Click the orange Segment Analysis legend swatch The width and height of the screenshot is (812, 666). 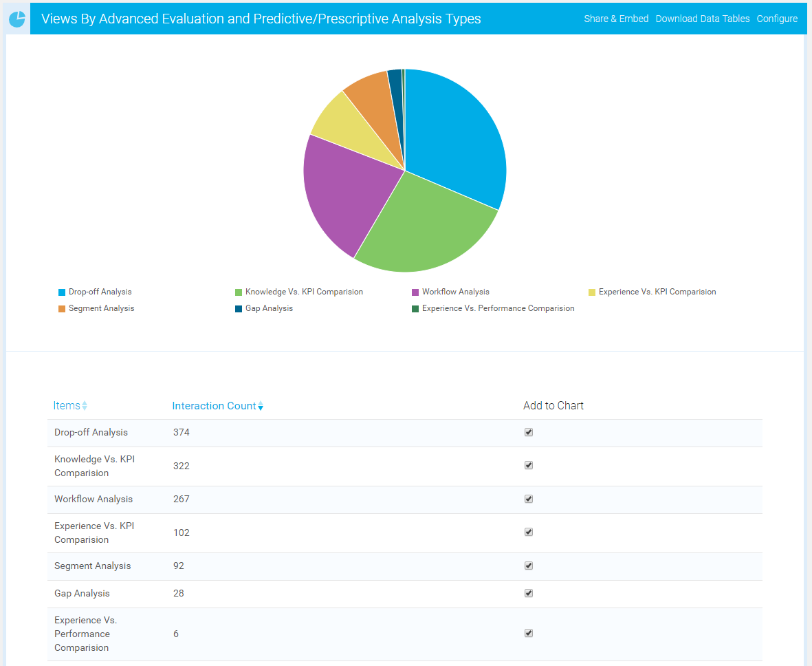(61, 308)
